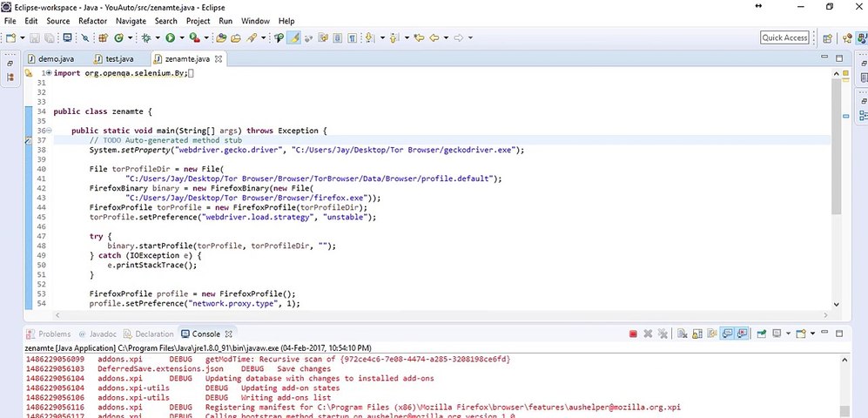Image resolution: width=868 pixels, height=418 pixels.
Task: Close the zenamte.java editor tab
Action: 219,58
